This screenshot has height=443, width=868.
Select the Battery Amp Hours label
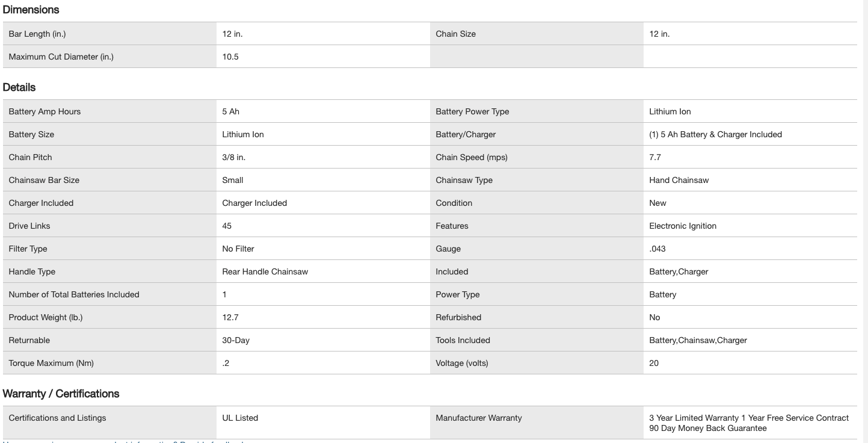(45, 111)
